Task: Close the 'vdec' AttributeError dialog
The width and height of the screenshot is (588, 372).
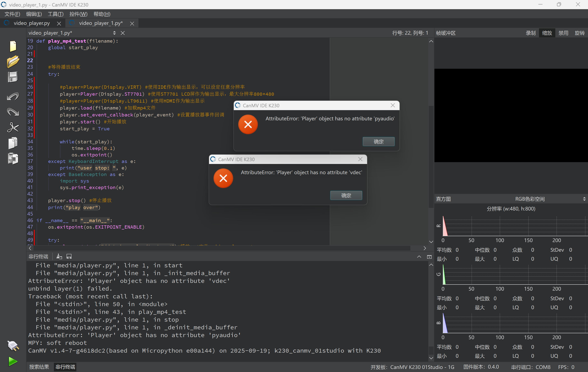Action: tap(360, 159)
